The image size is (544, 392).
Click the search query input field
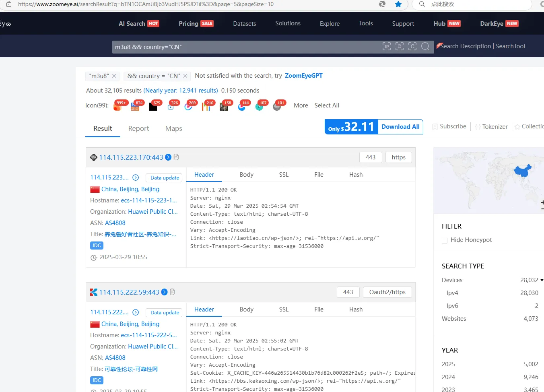(245, 47)
